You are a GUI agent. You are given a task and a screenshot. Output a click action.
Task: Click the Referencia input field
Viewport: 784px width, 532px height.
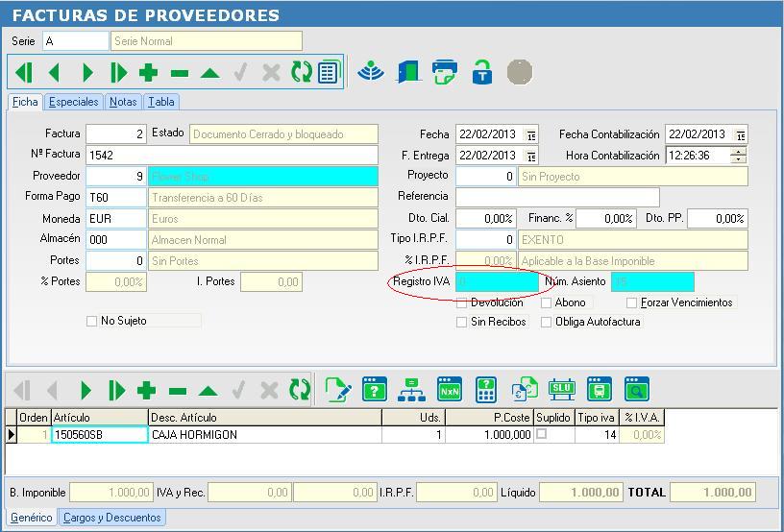coord(557,197)
